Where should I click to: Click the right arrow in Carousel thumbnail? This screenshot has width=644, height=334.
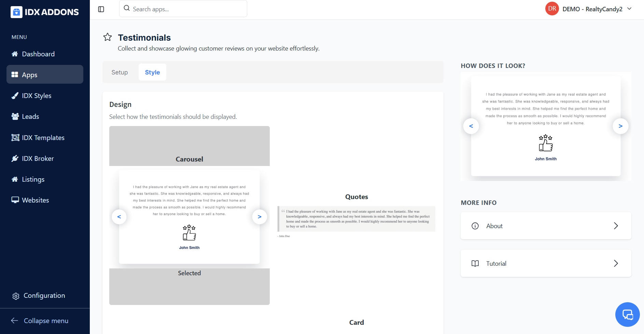260,217
